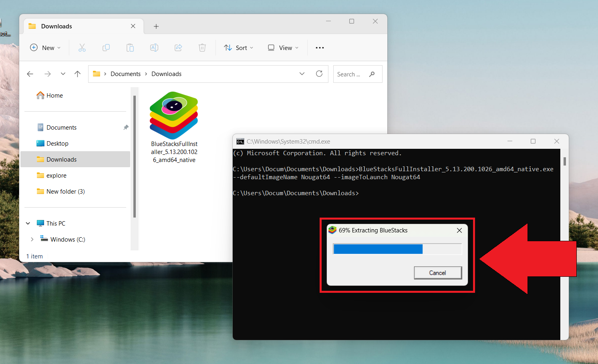Select the Rename icon in the toolbar

click(154, 48)
